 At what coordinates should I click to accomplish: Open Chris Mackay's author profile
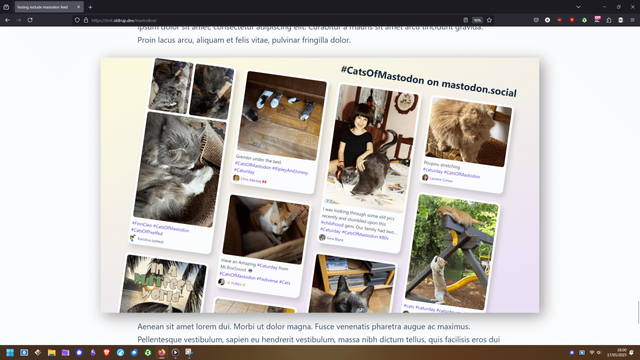pos(251,180)
